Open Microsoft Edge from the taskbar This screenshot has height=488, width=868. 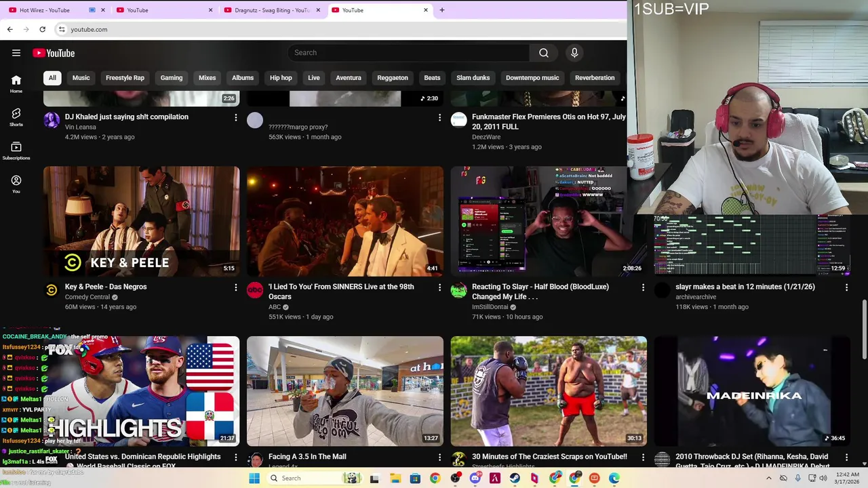pyautogui.click(x=614, y=478)
